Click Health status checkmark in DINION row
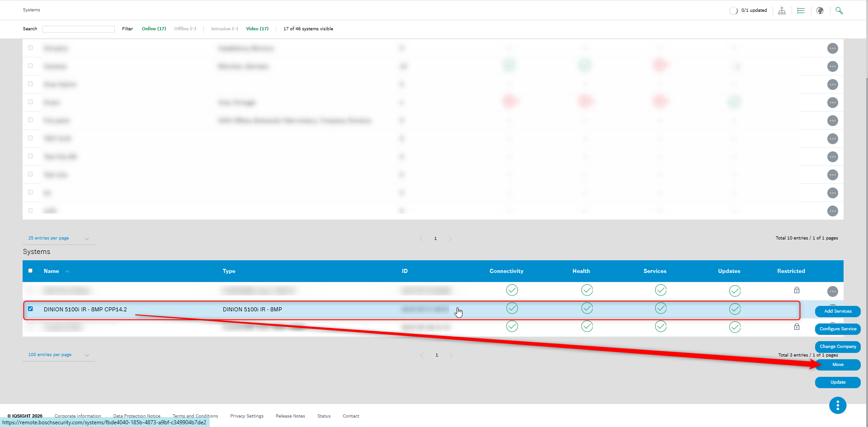The image size is (868, 427). (x=587, y=308)
